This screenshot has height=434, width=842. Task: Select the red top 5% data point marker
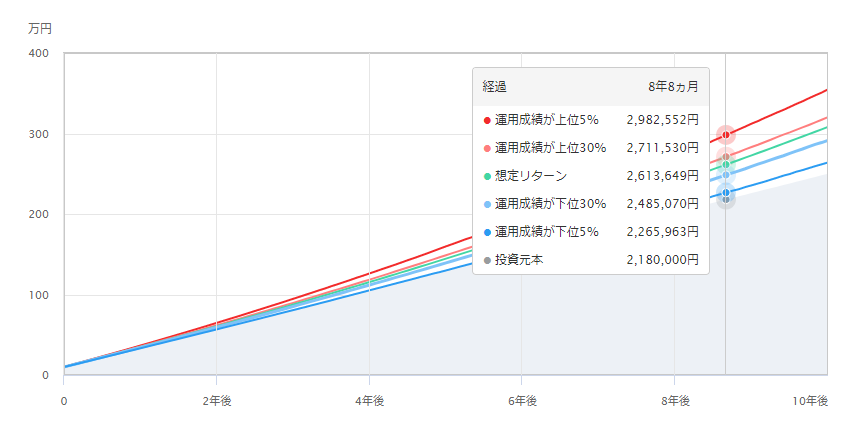pyautogui.click(x=726, y=135)
